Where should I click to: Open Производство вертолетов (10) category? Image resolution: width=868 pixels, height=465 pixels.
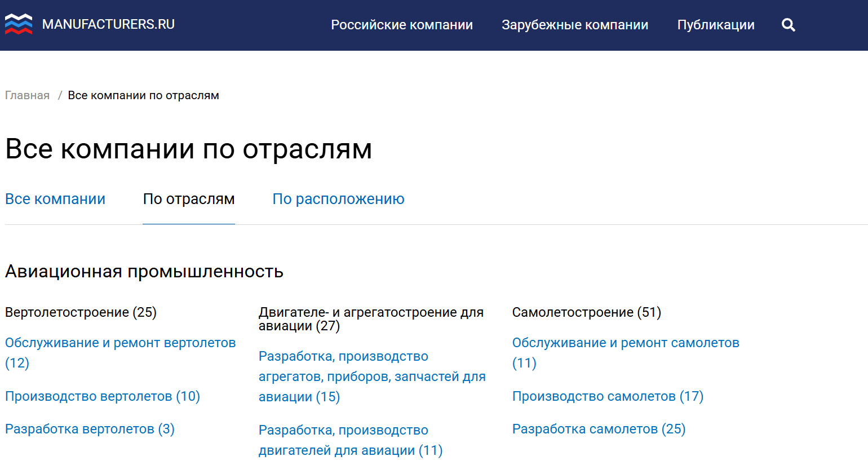[103, 396]
